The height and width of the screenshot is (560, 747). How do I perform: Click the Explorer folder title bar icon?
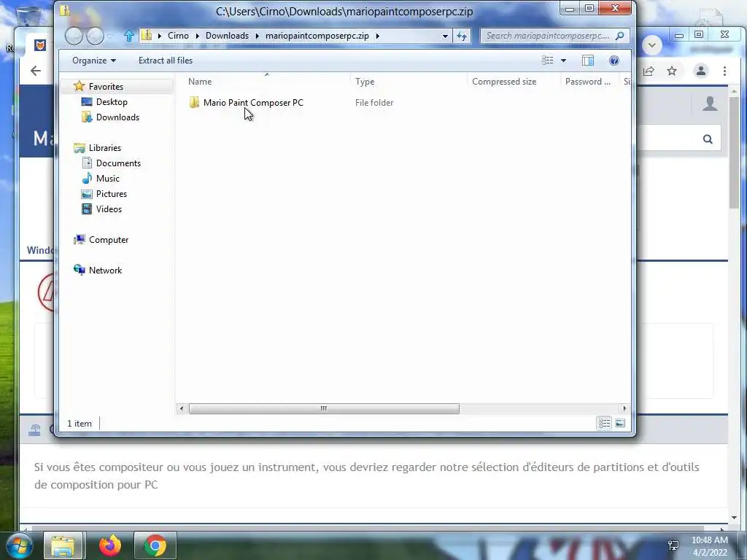[x=65, y=10]
